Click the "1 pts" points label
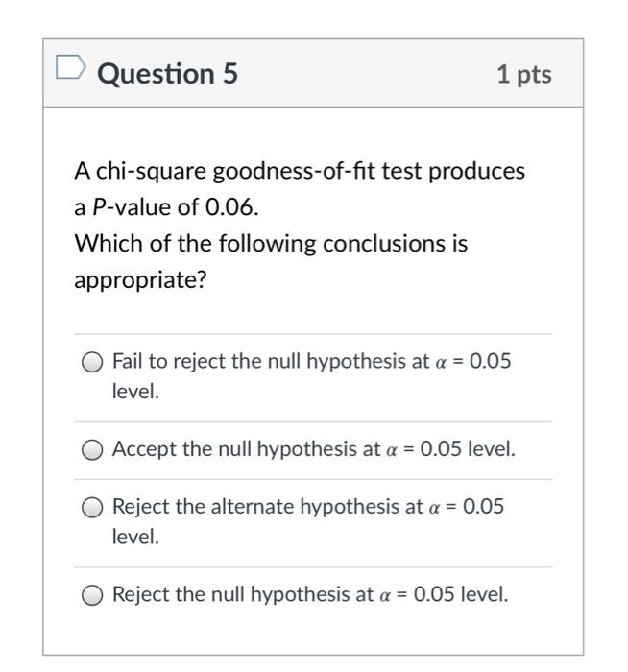The image size is (628, 672). coord(524,74)
